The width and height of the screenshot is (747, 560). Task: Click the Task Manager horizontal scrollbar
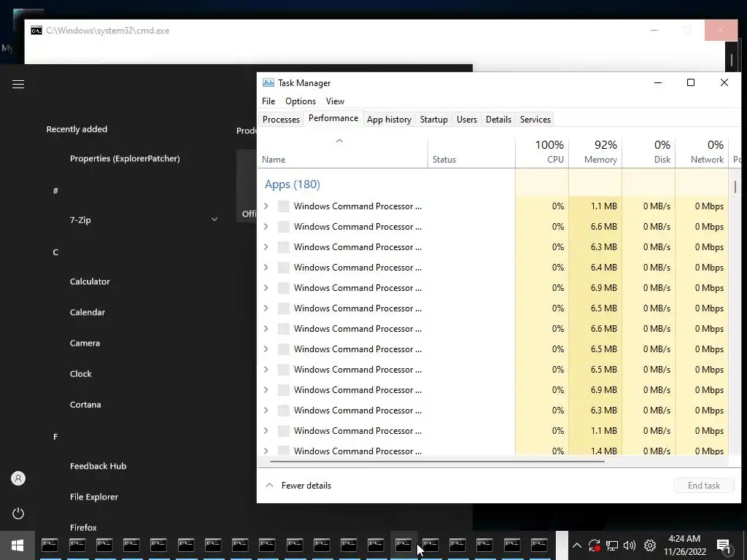438,462
